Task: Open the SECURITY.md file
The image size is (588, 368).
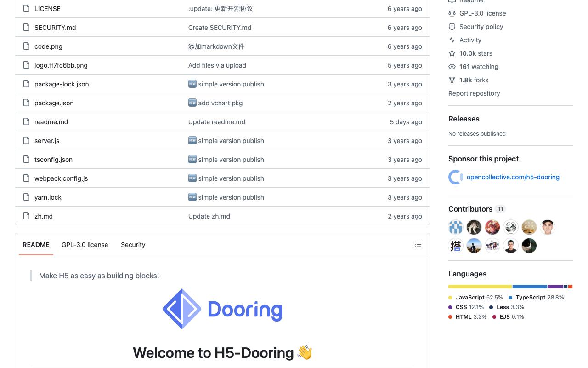Action: [55, 28]
